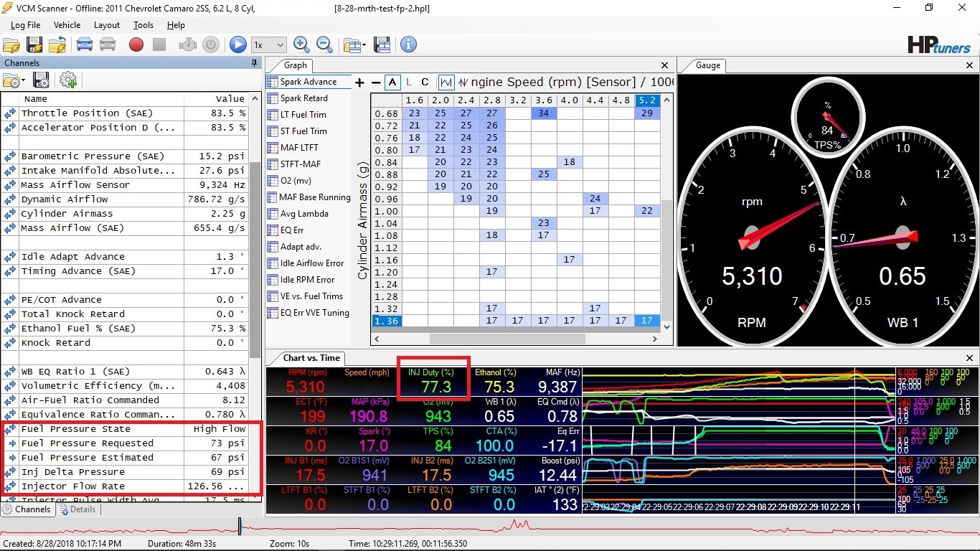Select EQ Err VVE Tuning graph entry
Image resolution: width=980 pixels, height=551 pixels.
pyautogui.click(x=314, y=313)
